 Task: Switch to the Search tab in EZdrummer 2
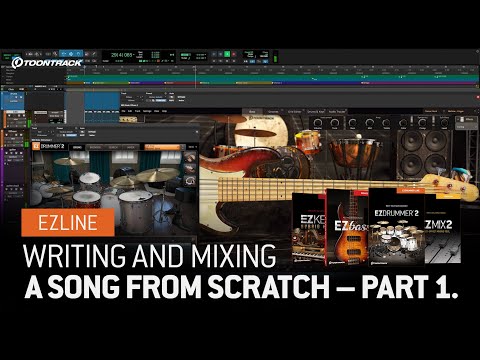113,147
